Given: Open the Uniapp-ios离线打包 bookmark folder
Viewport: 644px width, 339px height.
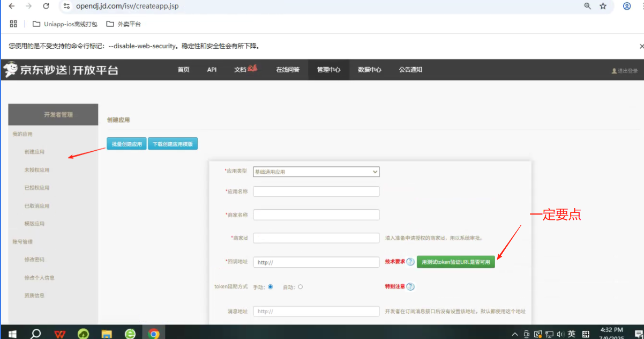Looking at the screenshot, I should tap(65, 24).
